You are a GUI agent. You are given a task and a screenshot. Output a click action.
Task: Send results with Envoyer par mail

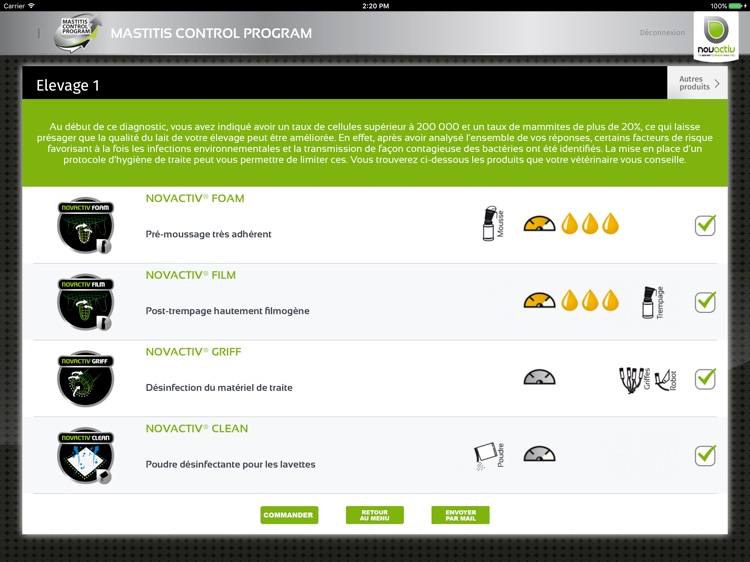460,515
